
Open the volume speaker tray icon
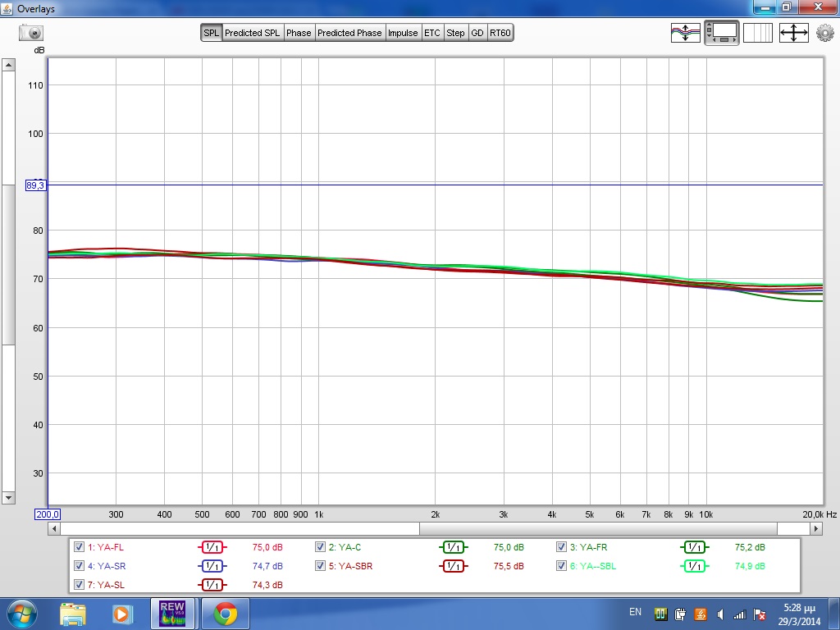(x=720, y=614)
